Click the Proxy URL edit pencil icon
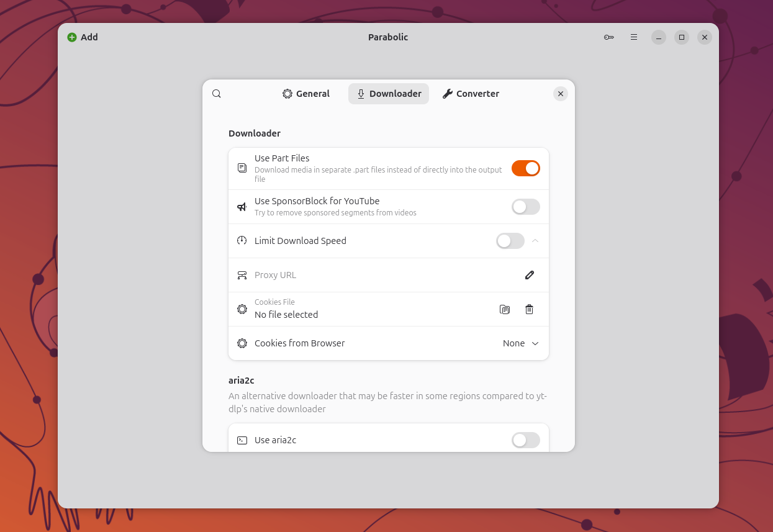This screenshot has height=532, width=773. pos(530,275)
